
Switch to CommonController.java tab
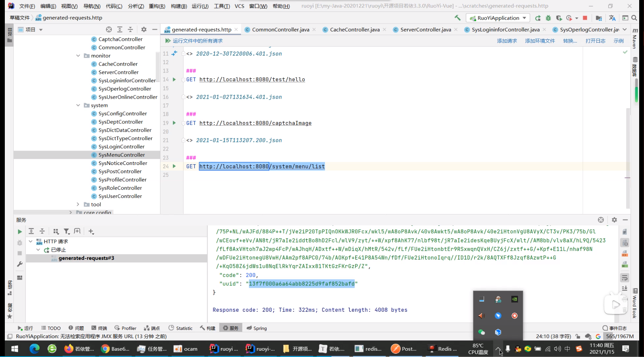tap(280, 30)
